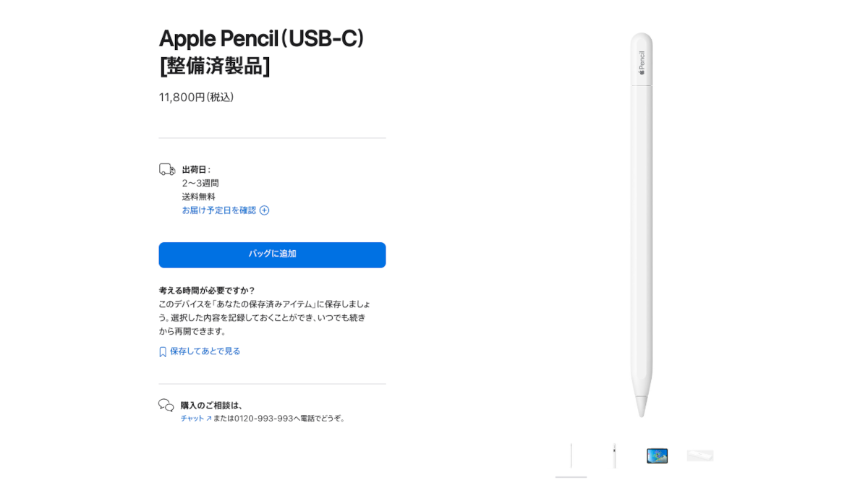
Task: Click the underline indicator below the selected thumbnail
Action: [x=571, y=478]
